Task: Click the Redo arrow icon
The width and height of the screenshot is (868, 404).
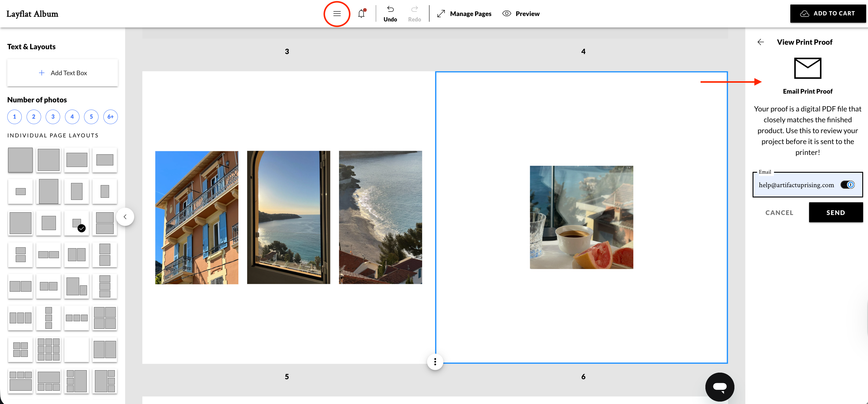Action: point(414,9)
